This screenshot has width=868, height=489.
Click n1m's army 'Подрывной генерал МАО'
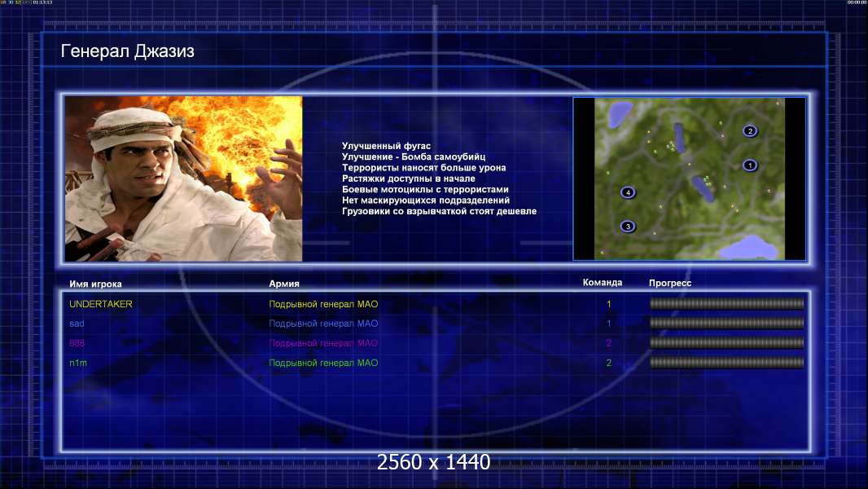click(323, 363)
